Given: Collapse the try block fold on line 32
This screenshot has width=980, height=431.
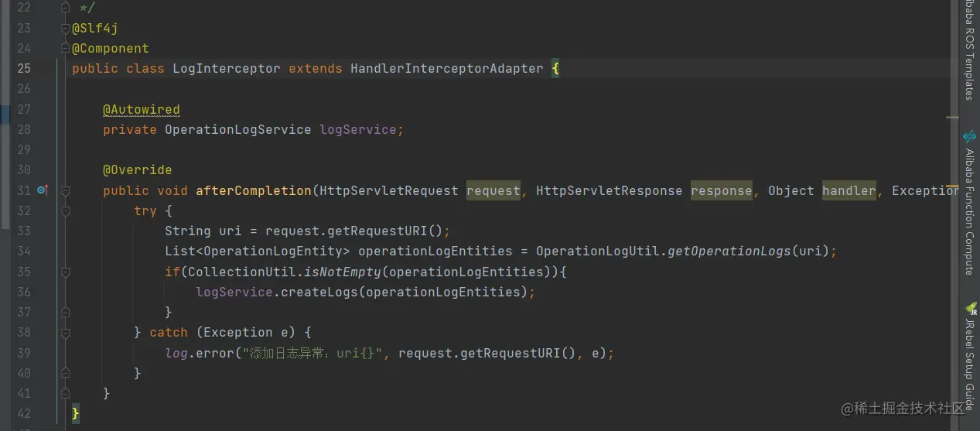Looking at the screenshot, I should click(x=66, y=210).
